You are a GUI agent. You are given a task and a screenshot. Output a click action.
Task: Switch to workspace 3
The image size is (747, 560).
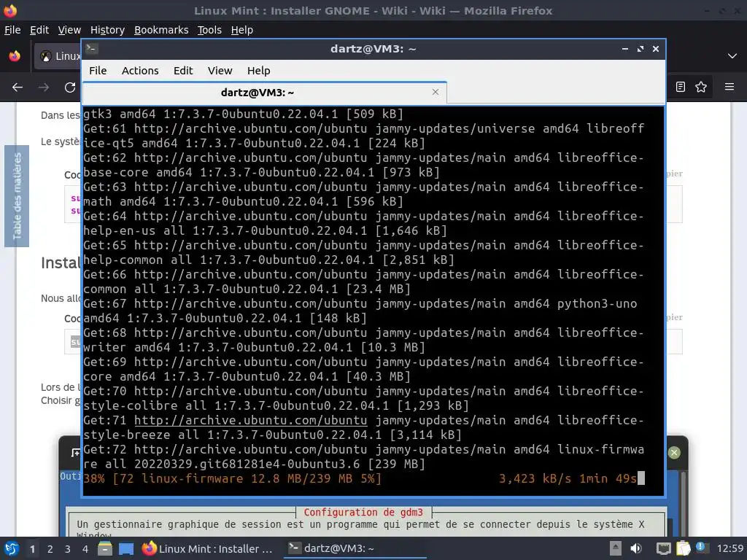[68, 549]
